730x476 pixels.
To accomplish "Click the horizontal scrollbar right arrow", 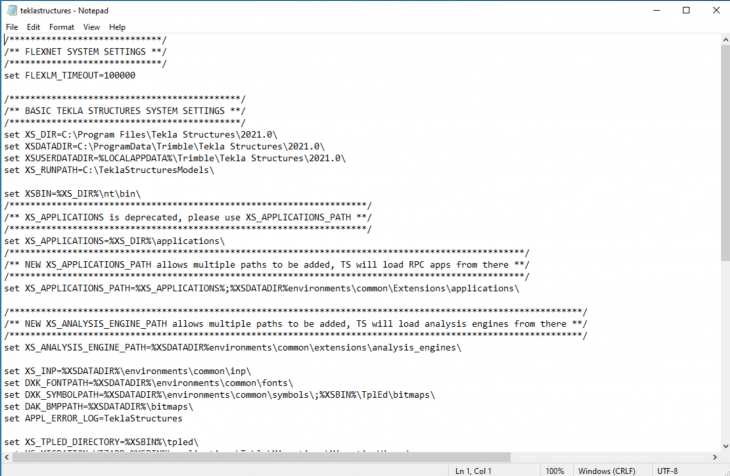I will tap(715, 457).
